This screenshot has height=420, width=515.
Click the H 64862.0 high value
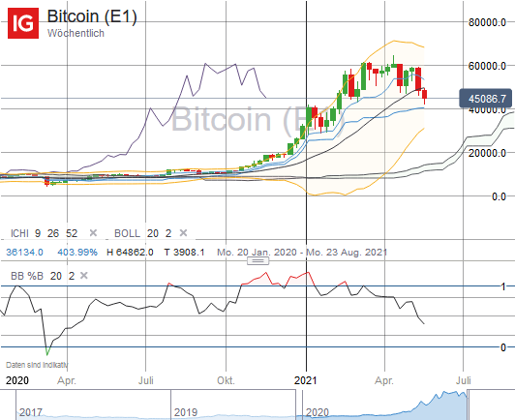coord(130,253)
